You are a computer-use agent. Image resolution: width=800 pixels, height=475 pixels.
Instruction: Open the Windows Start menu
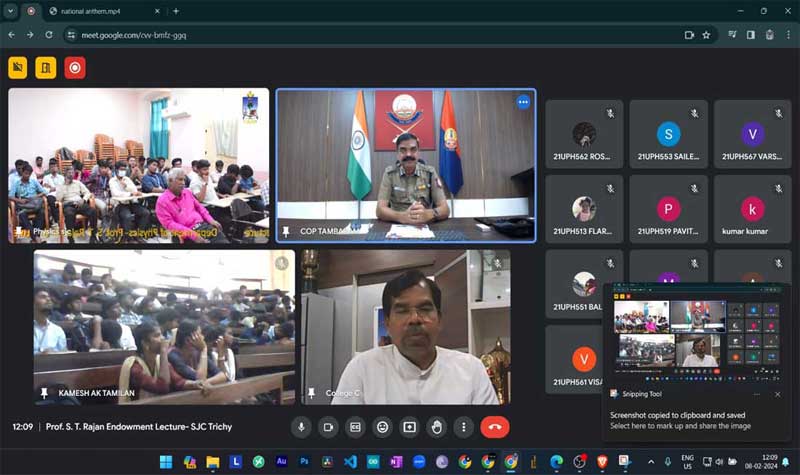click(x=166, y=462)
